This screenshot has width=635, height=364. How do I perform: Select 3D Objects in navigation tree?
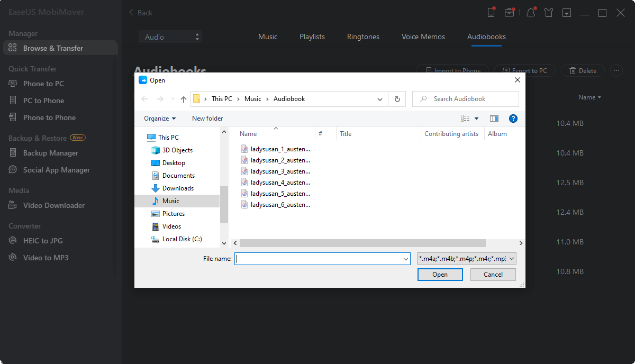177,150
